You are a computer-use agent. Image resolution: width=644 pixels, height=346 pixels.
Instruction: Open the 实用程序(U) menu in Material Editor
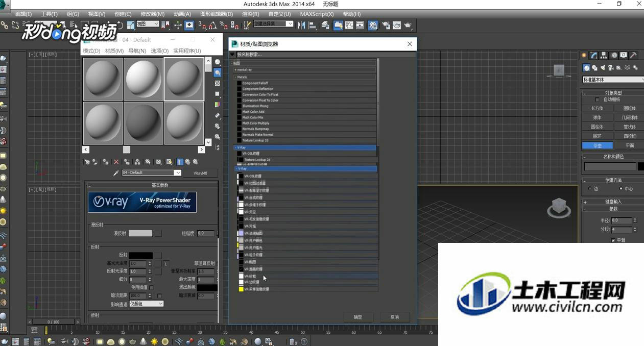187,51
